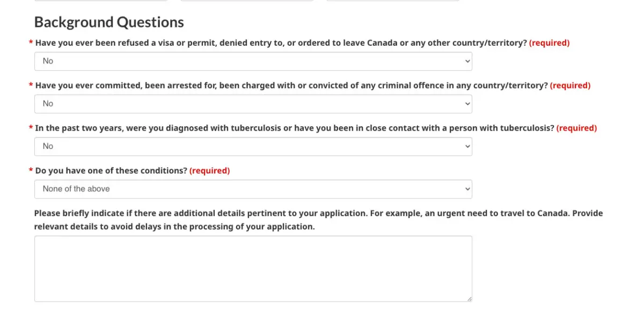Open the tuberculosis question dropdown
The width and height of the screenshot is (644, 309).
(x=253, y=146)
